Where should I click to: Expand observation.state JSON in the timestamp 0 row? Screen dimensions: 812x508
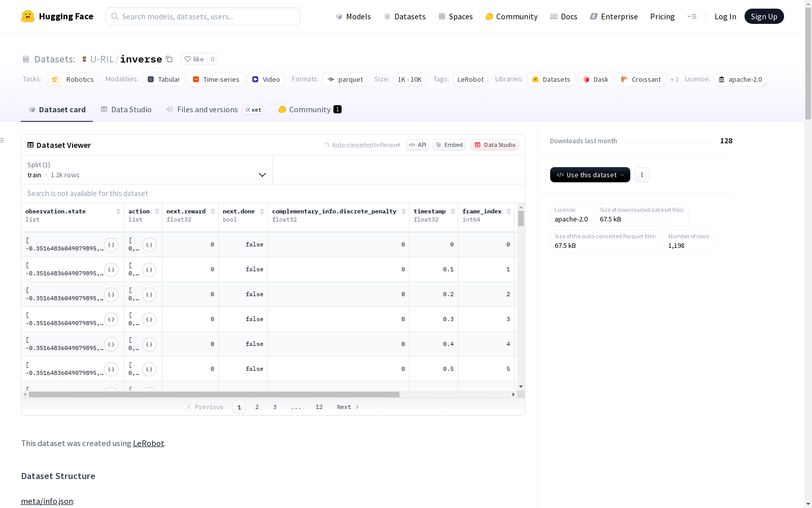pos(111,245)
